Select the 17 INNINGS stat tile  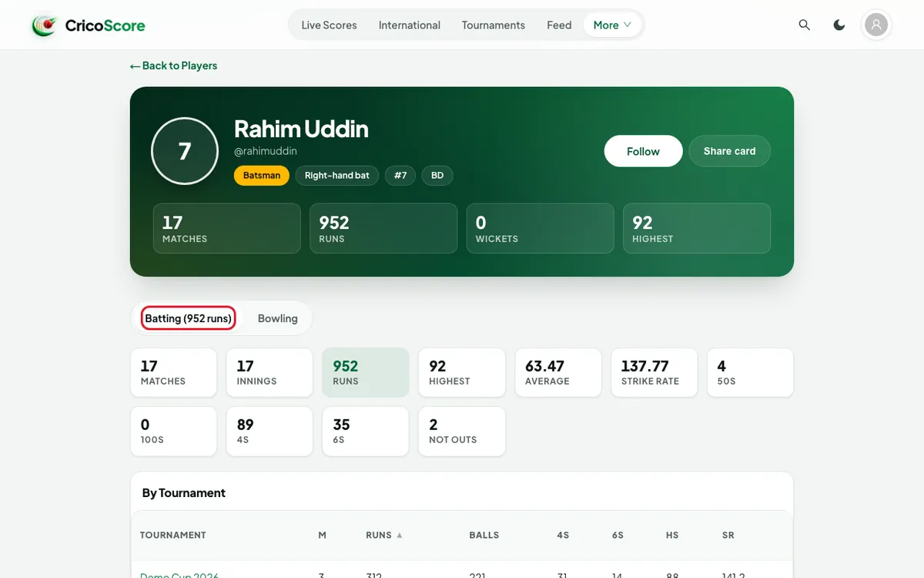[269, 373]
